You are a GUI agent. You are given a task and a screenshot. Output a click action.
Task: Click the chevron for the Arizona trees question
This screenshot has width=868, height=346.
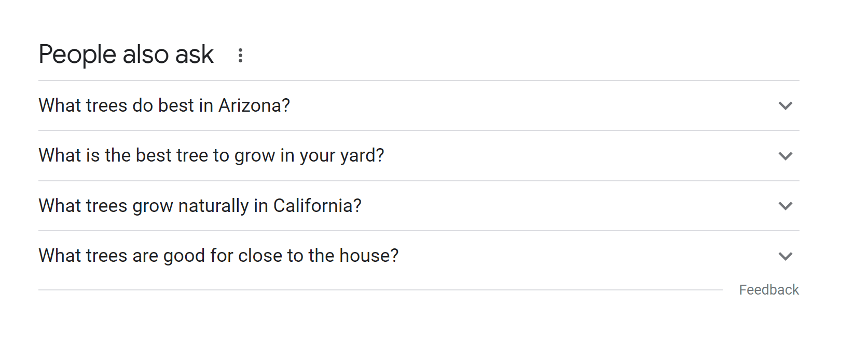(786, 106)
